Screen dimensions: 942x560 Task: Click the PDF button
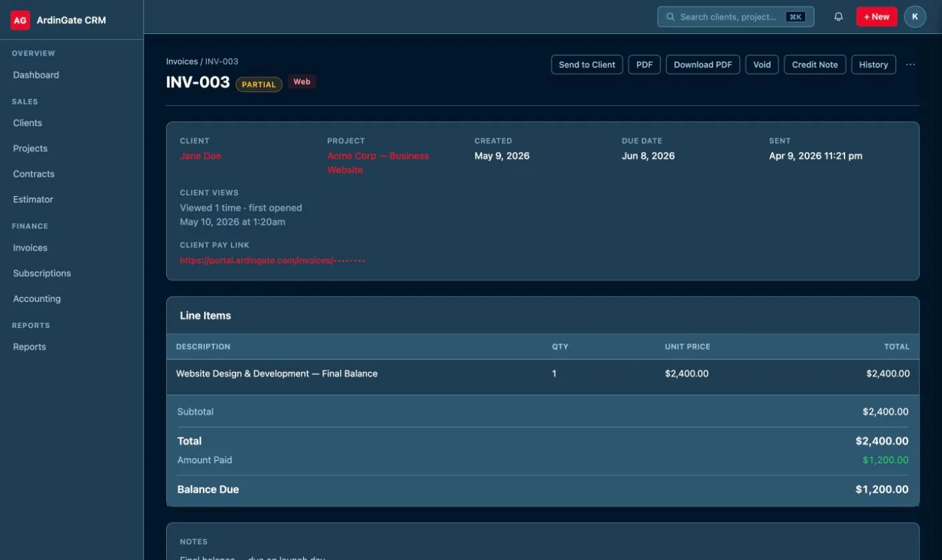tap(644, 65)
